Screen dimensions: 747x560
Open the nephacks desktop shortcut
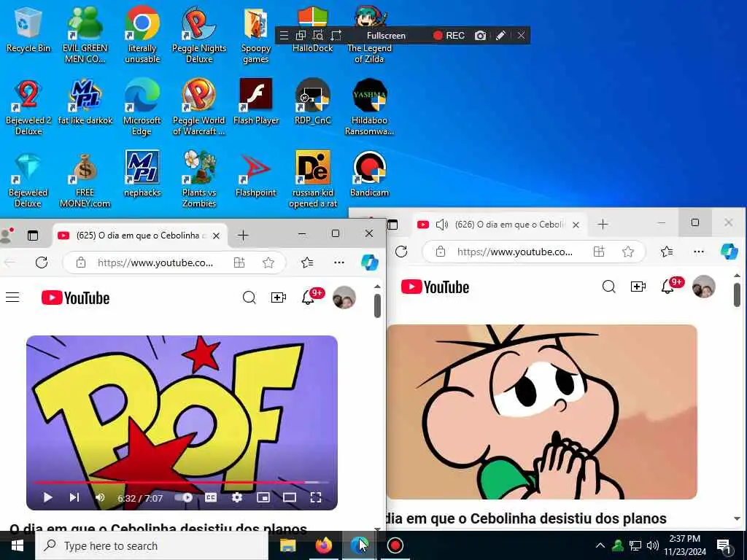point(142,174)
